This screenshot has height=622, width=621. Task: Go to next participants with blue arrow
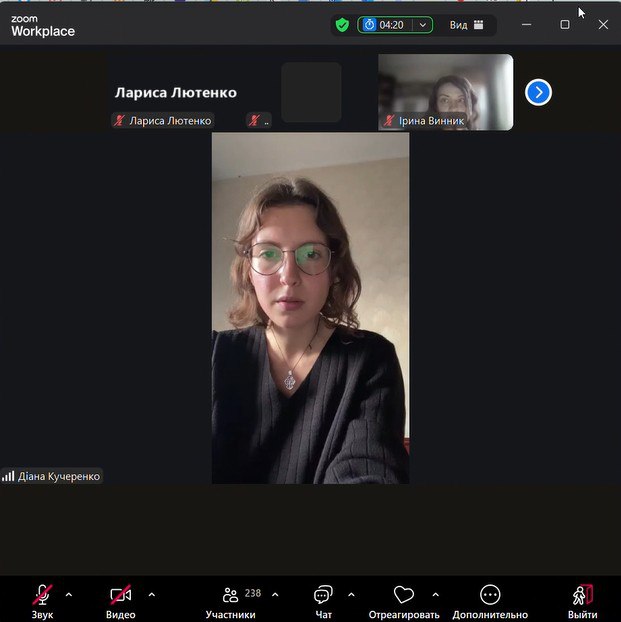[538, 92]
